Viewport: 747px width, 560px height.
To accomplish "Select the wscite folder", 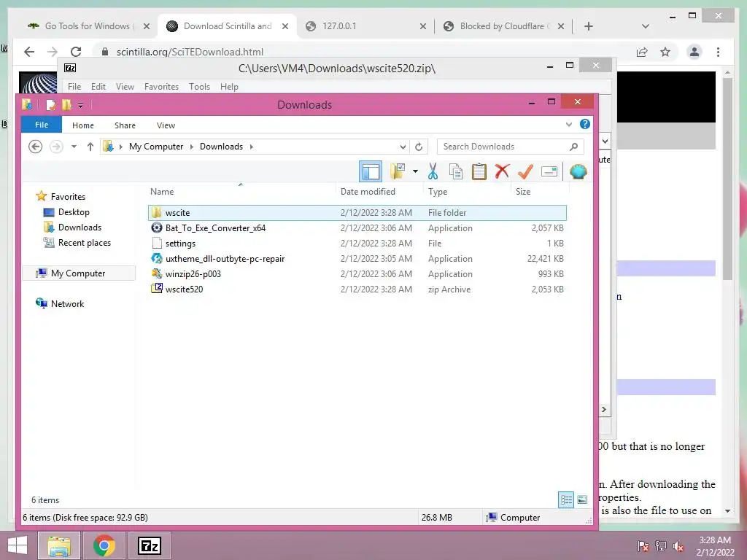I will click(x=357, y=213).
